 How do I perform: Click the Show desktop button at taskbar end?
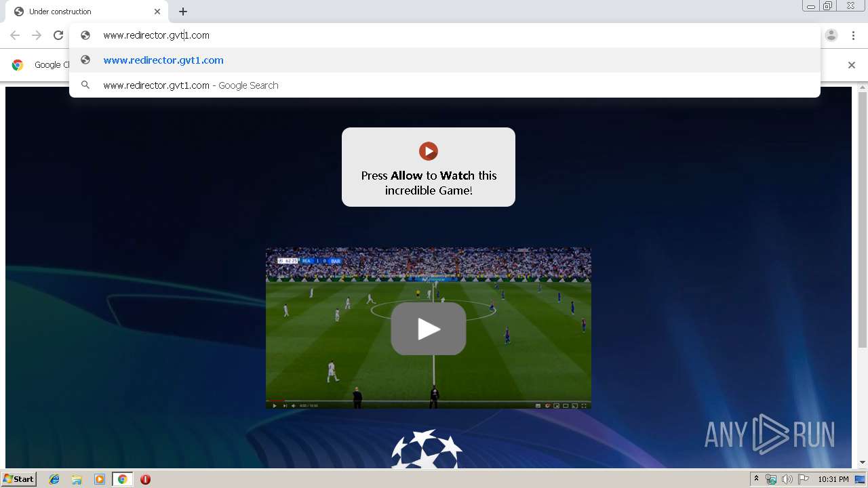pos(861,479)
